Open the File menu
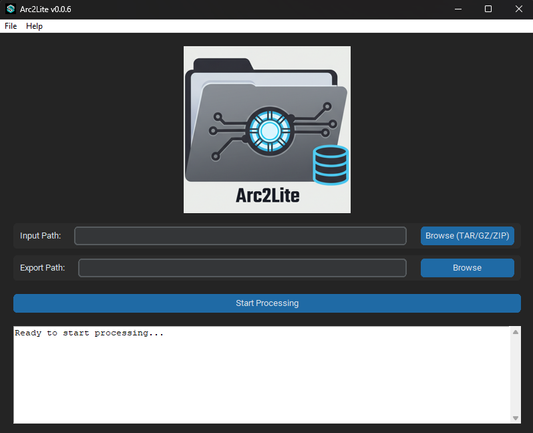The width and height of the screenshot is (533, 433). (x=11, y=26)
